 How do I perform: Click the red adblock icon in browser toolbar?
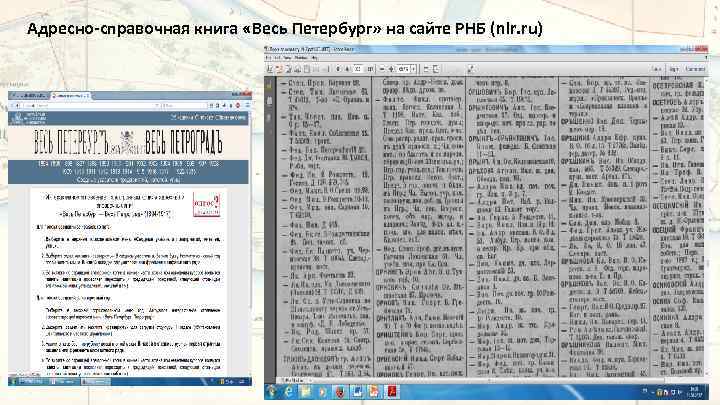pos(238,106)
